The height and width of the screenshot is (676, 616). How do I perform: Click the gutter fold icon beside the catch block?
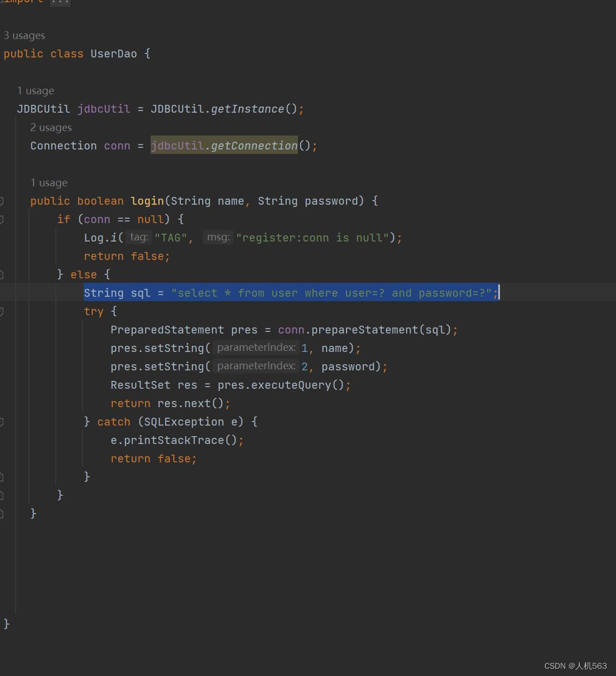click(3, 422)
